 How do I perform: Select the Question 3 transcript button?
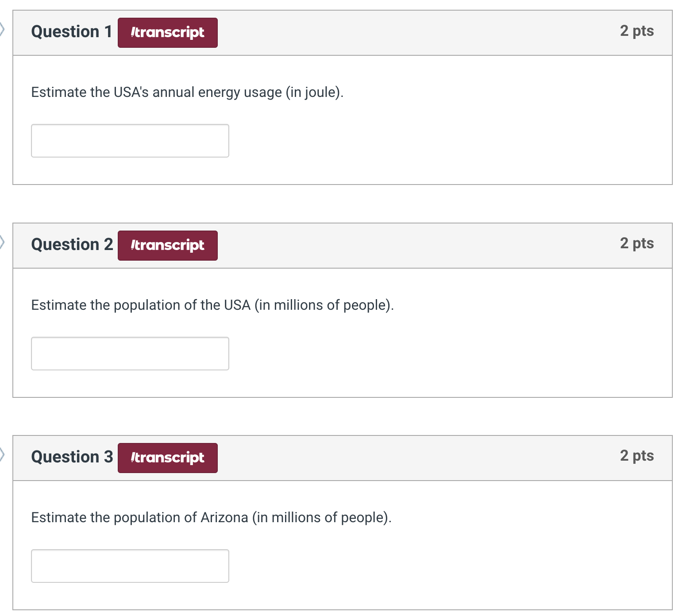(167, 458)
